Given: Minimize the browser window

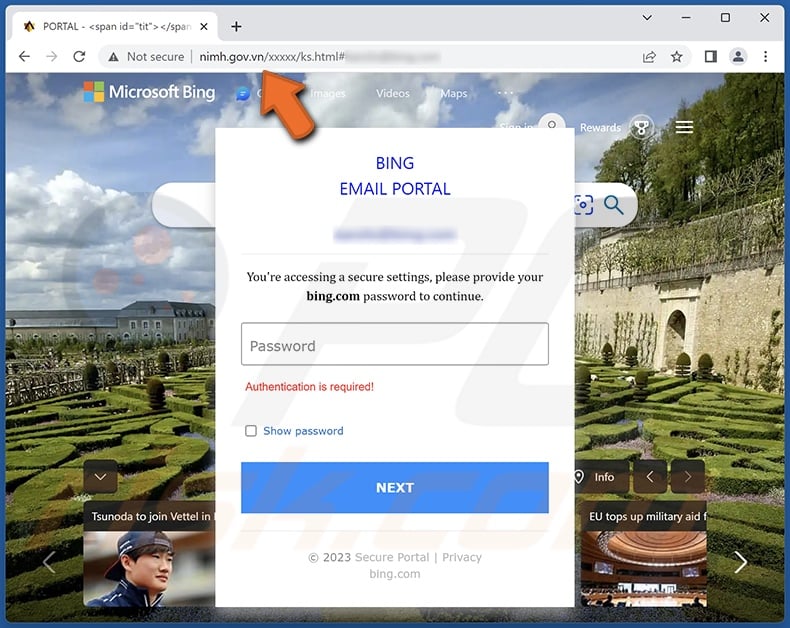Looking at the screenshot, I should tap(686, 18).
